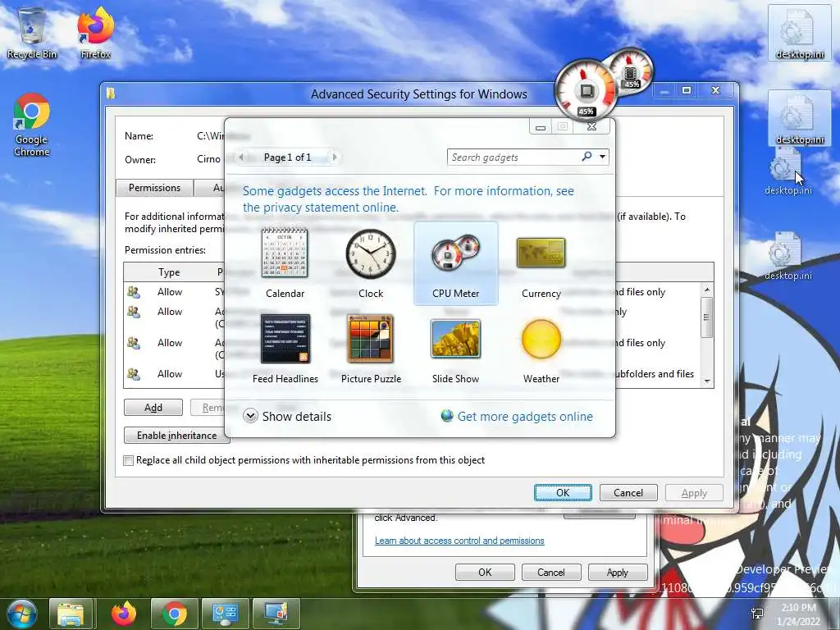This screenshot has height=630, width=840.
Task: Click Enable inheritance button
Action: pos(177,435)
